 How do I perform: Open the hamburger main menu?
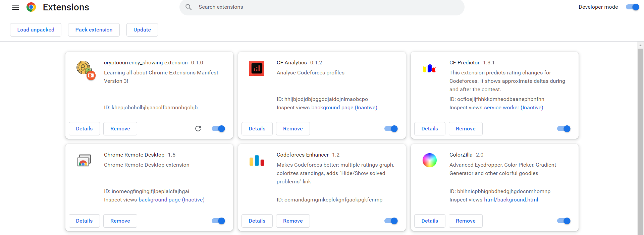pyautogui.click(x=15, y=7)
